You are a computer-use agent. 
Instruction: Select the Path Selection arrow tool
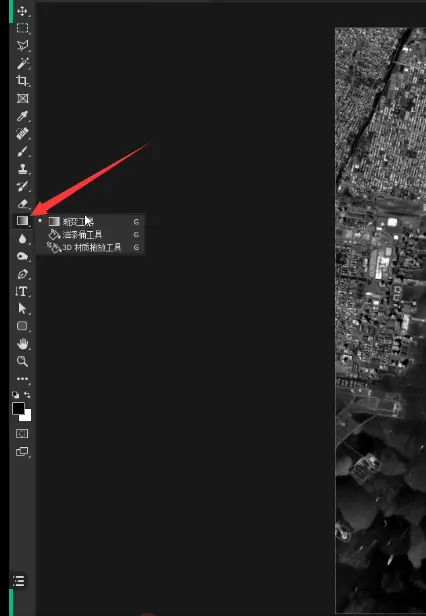[x=22, y=309]
